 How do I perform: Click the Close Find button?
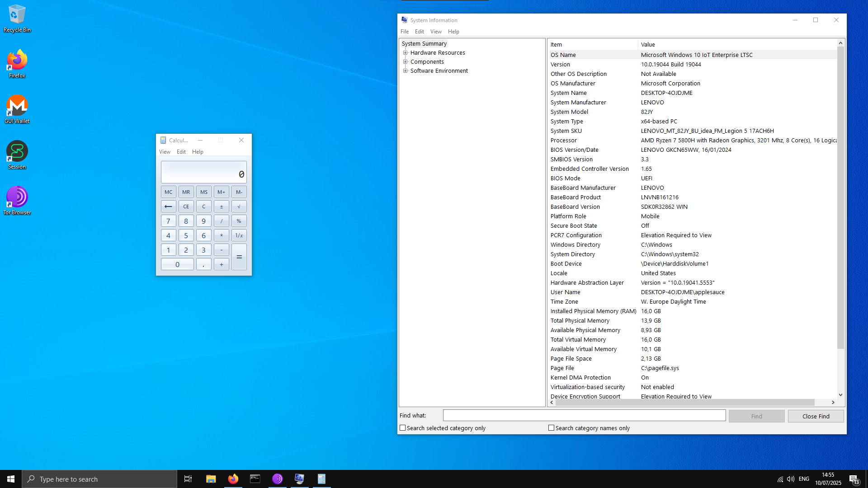point(816,416)
